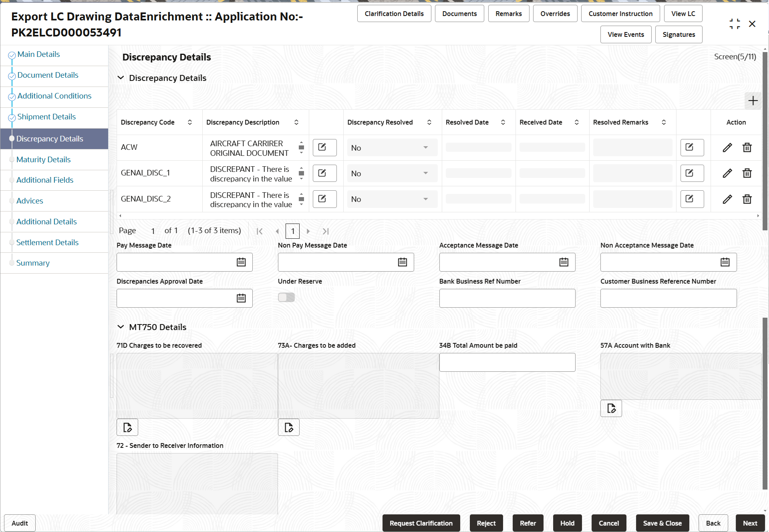
Task: Go to first page of discrepancy table
Action: 260,231
